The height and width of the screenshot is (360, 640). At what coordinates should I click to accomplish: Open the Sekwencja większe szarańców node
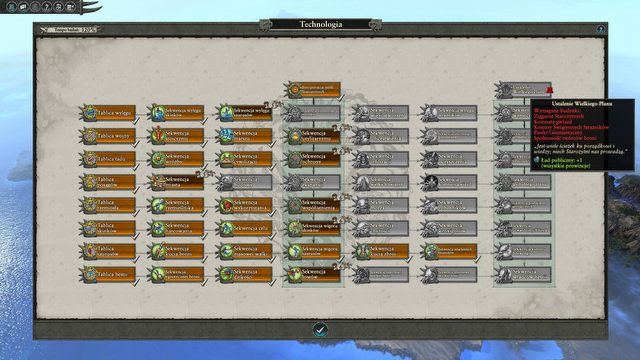click(x=313, y=252)
